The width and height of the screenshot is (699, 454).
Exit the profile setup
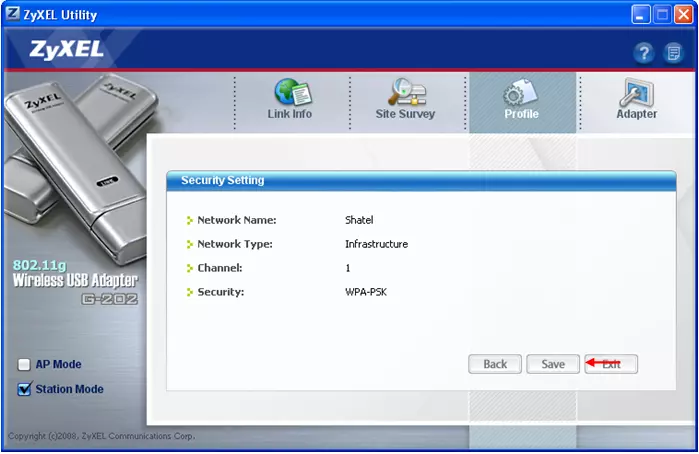[x=611, y=364]
